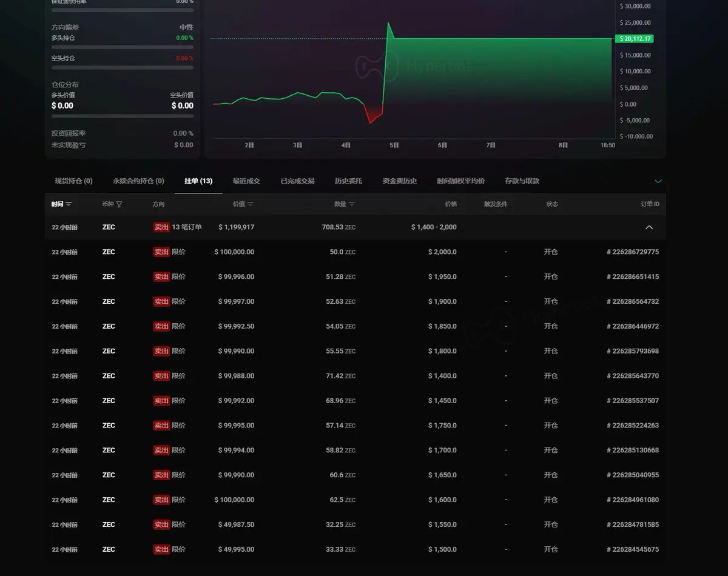Open the 已完成交易 tab
This screenshot has height=576, width=728.
point(297,181)
